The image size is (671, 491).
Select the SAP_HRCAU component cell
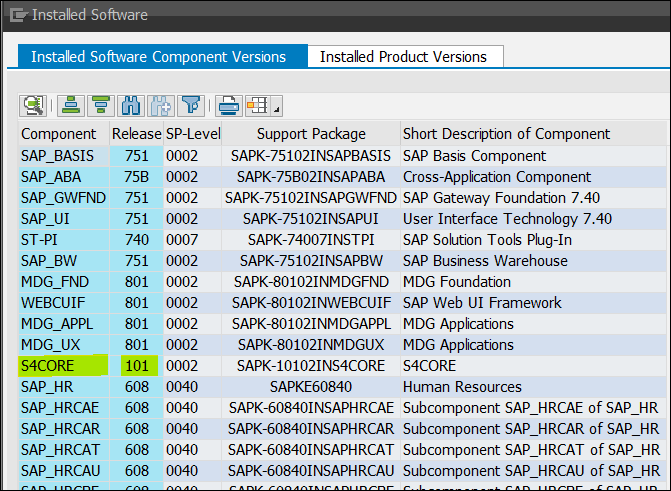tap(64, 470)
